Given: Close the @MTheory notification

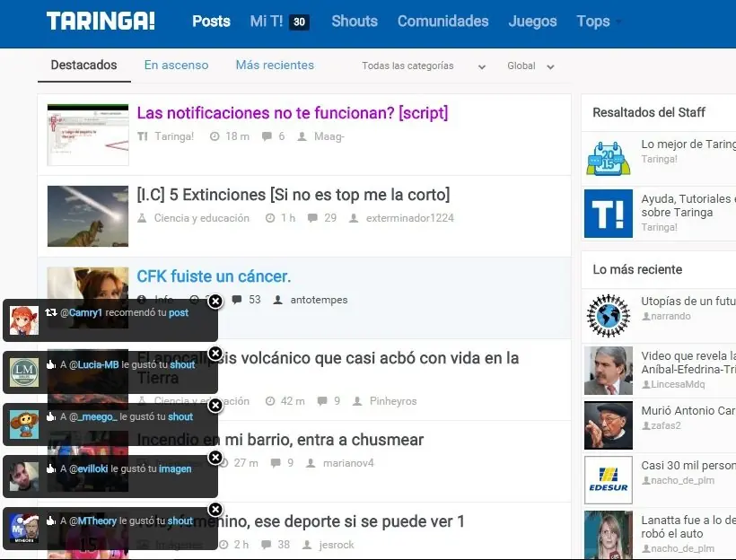Looking at the screenshot, I should [x=215, y=510].
